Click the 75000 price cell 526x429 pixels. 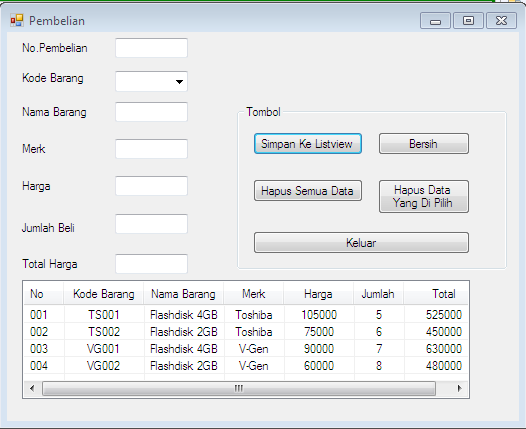coord(319,332)
